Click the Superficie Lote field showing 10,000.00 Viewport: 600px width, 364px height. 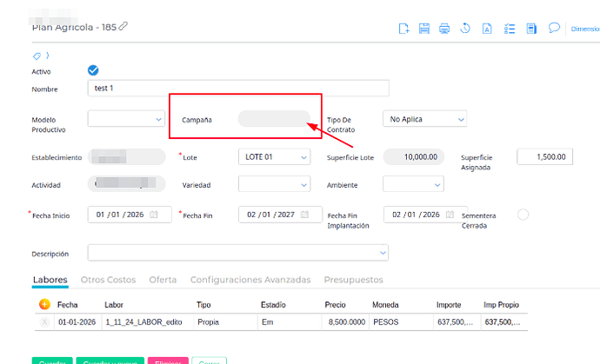[x=414, y=156]
